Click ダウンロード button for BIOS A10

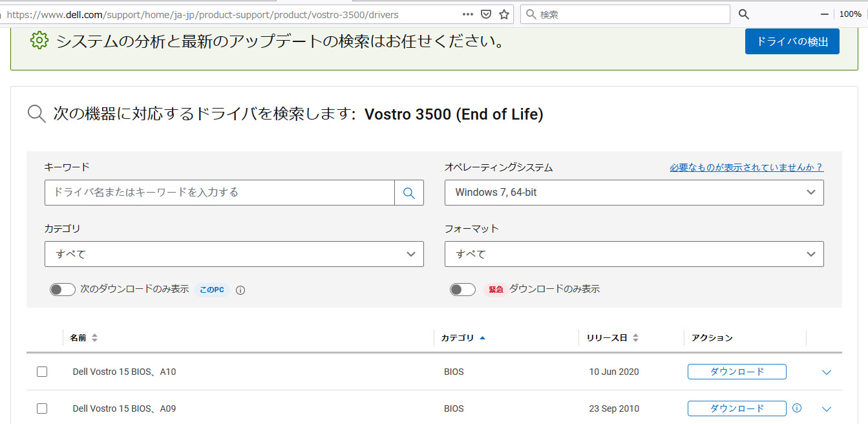(x=737, y=372)
